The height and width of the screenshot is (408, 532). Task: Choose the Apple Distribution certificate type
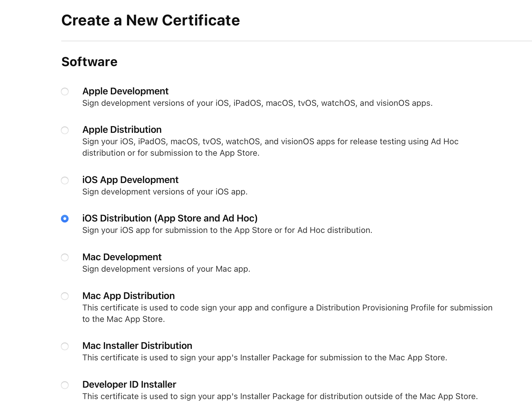click(x=65, y=130)
